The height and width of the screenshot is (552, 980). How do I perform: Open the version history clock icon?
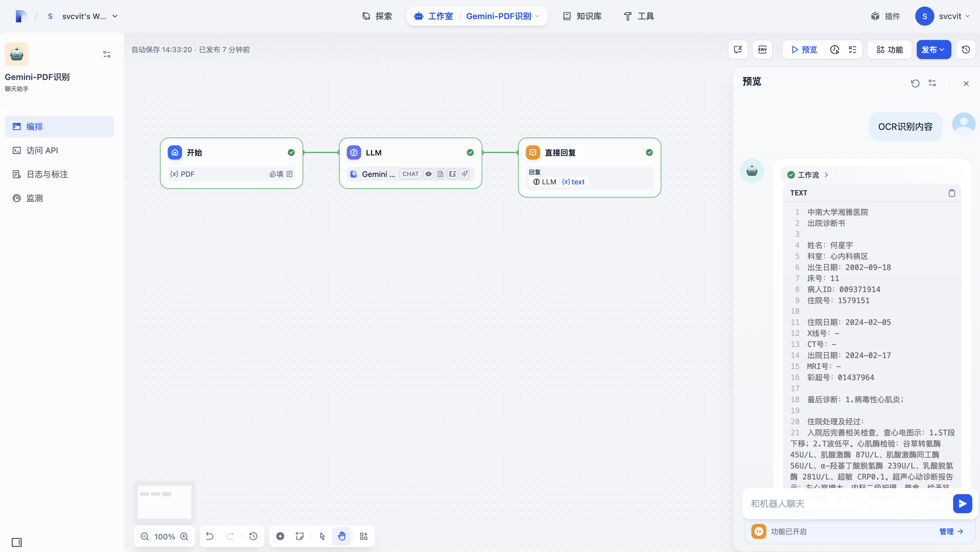(x=966, y=50)
